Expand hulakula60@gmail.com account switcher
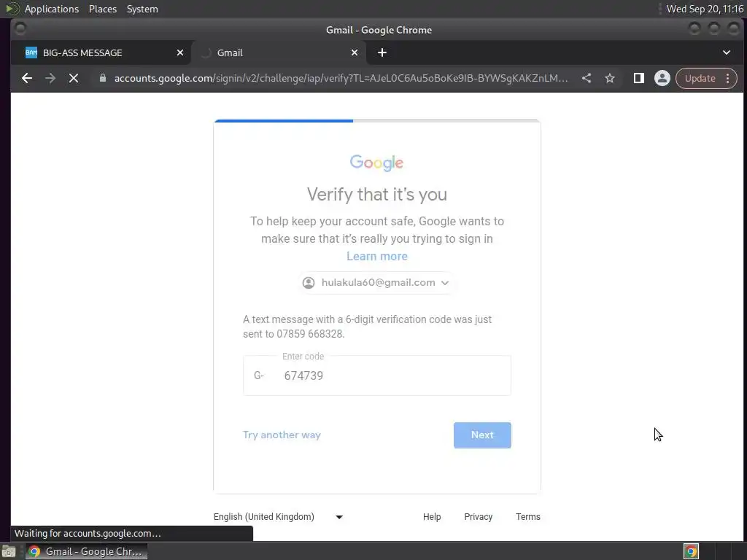Image resolution: width=747 pixels, height=560 pixels. 376,282
